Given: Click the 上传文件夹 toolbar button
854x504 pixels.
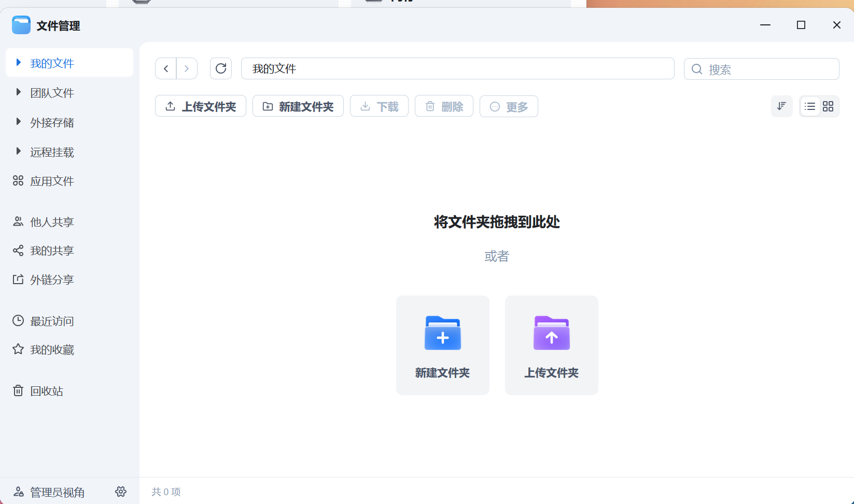Looking at the screenshot, I should click(x=201, y=106).
